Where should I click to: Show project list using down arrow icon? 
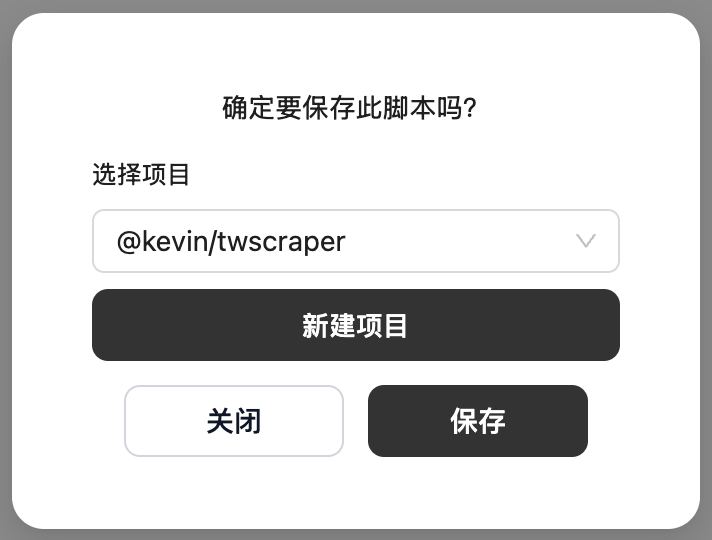(x=586, y=241)
